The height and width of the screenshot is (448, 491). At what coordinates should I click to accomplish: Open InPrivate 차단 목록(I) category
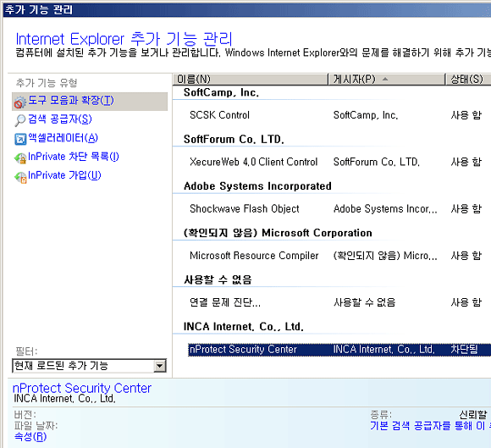[x=74, y=157]
